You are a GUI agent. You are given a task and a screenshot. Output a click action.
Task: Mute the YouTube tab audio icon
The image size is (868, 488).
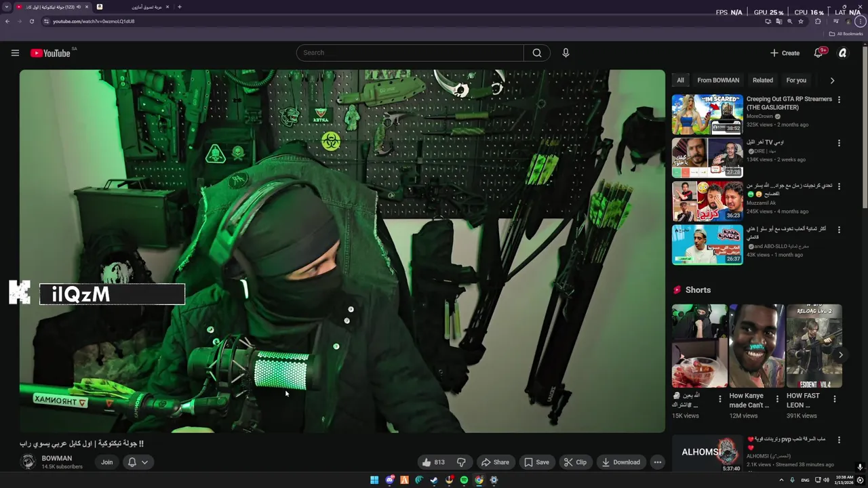[x=79, y=7]
